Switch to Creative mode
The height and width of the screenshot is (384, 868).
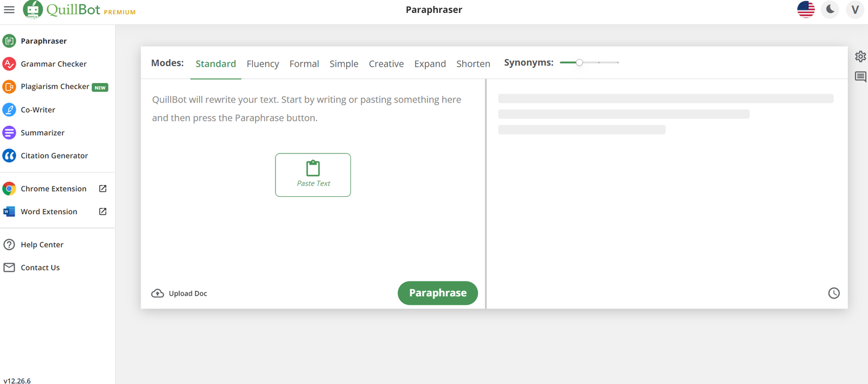tap(386, 63)
